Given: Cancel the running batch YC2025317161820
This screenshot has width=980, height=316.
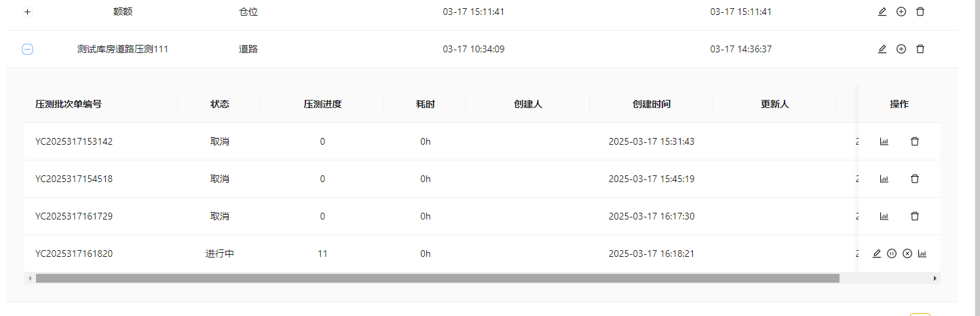Looking at the screenshot, I should click(907, 253).
